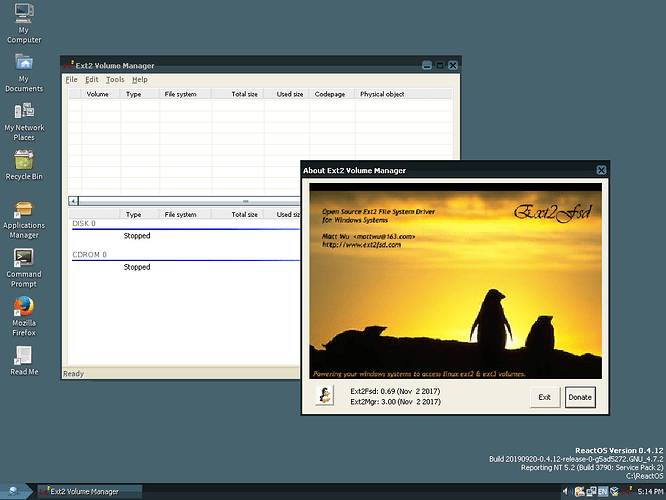Viewport: 666px width, 500px height.
Task: Open the Help menu
Action: tap(140, 79)
